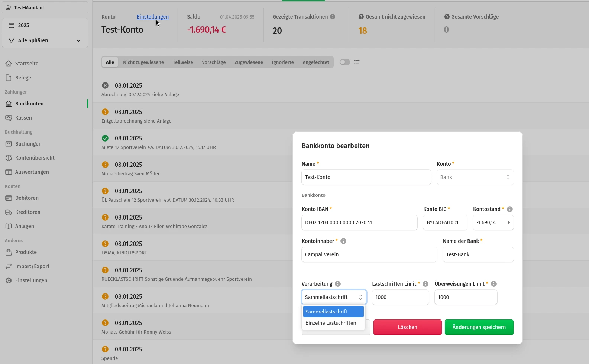This screenshot has height=364, width=589.
Task: Switch to the Angefechtet tab
Action: tap(316, 62)
